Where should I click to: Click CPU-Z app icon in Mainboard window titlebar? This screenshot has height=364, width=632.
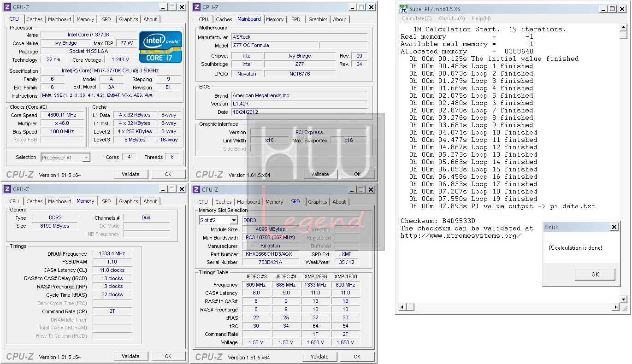[x=196, y=7]
